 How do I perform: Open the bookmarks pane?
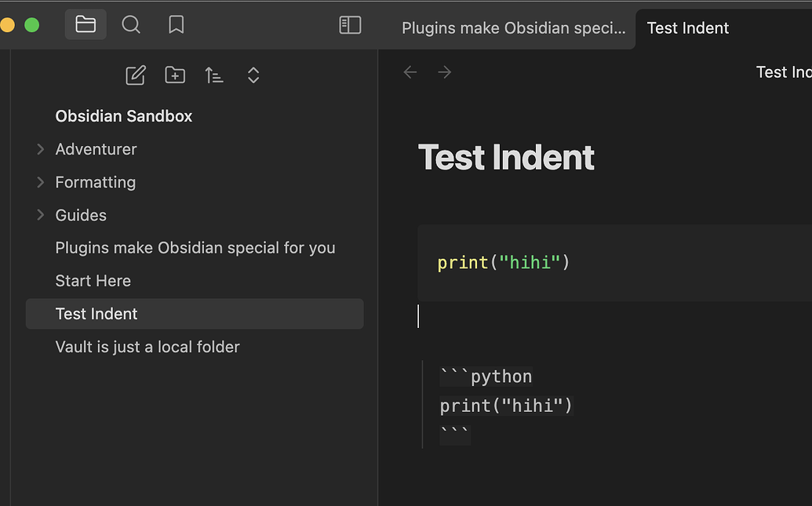(x=176, y=24)
